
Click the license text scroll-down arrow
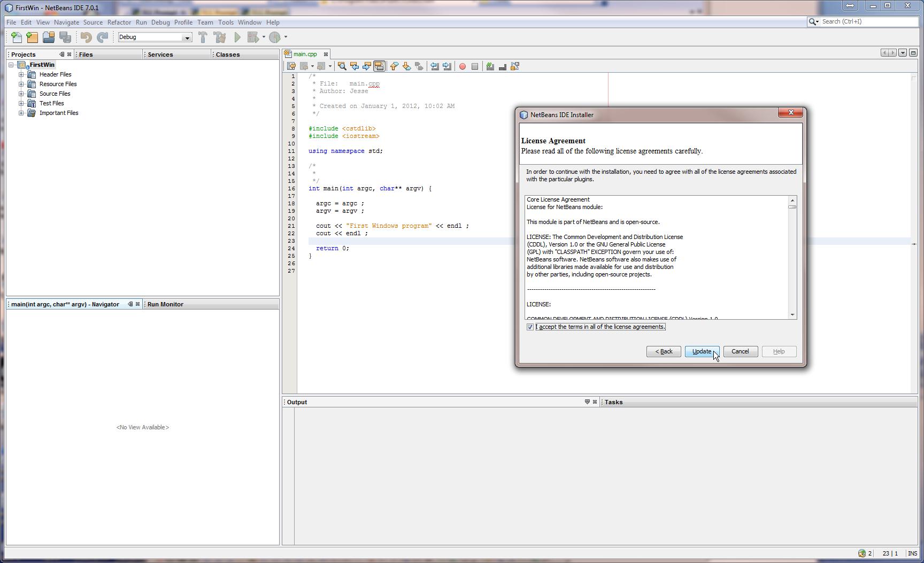tap(792, 315)
